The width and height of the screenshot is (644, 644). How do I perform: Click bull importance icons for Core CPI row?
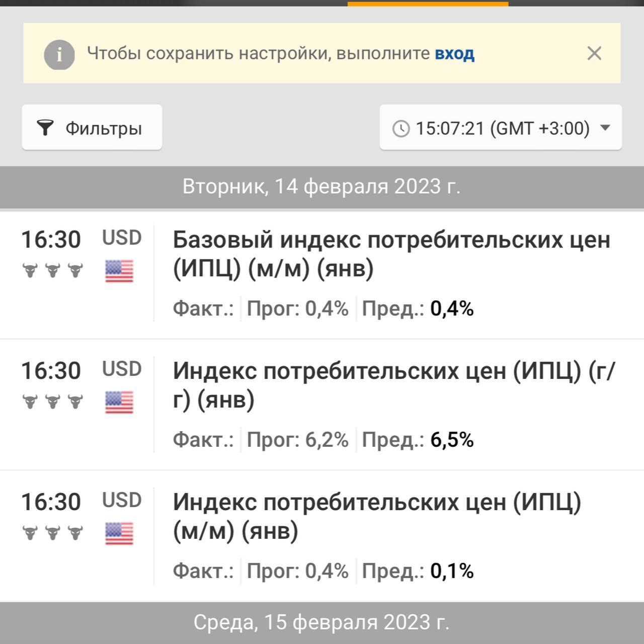coord(52,271)
